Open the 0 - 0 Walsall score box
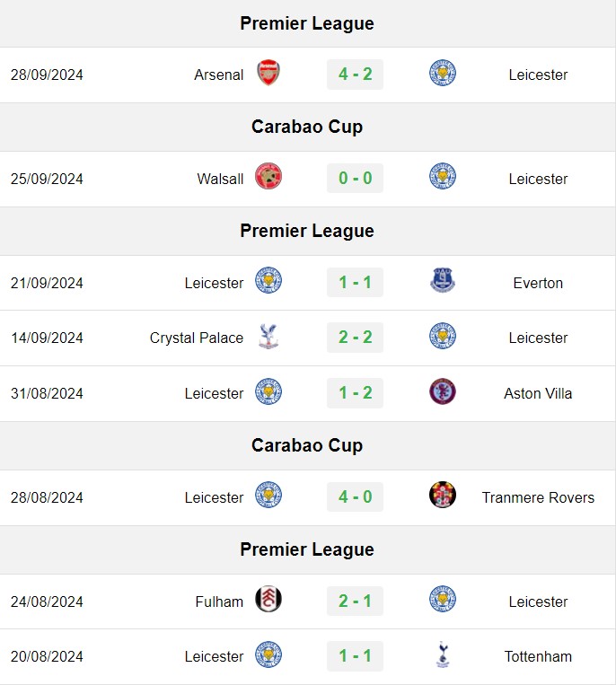Image resolution: width=616 pixels, height=685 pixels. (356, 179)
